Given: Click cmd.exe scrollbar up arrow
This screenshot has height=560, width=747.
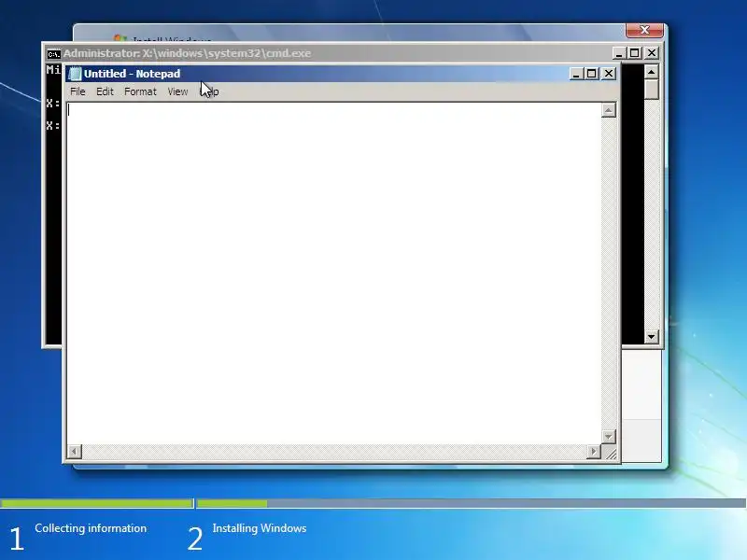Looking at the screenshot, I should point(651,72).
